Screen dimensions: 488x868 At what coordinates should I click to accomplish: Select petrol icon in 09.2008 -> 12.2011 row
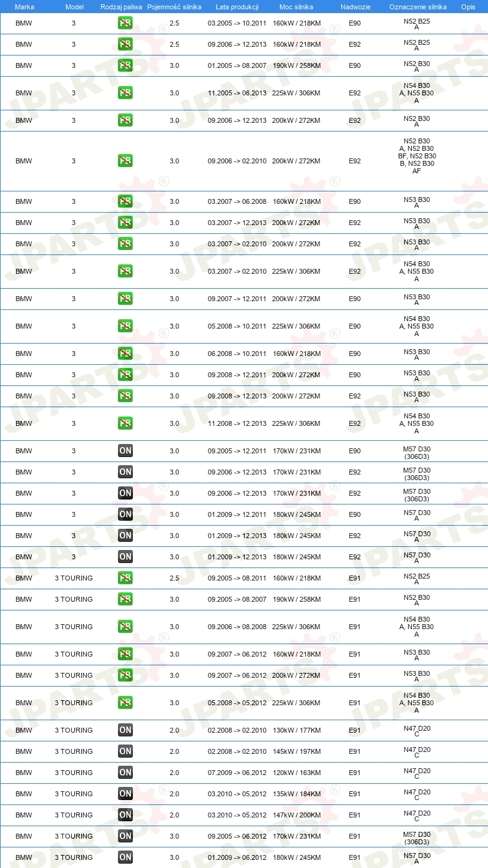point(125,375)
